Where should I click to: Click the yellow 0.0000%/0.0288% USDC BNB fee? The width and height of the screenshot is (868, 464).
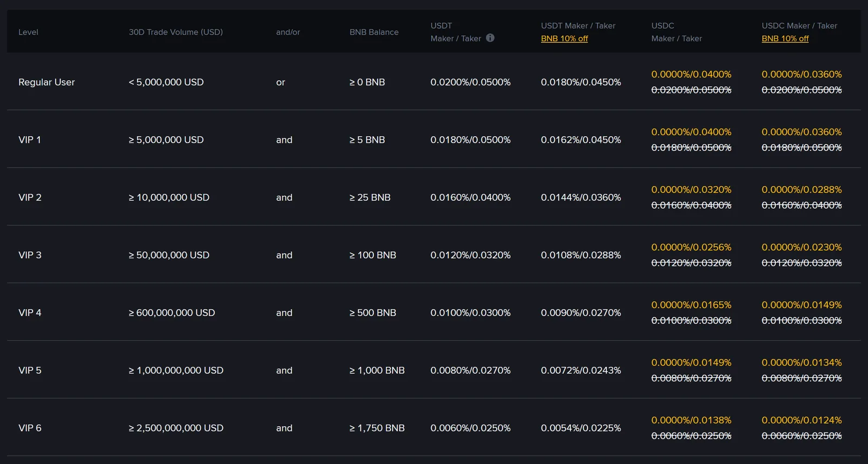[802, 189]
